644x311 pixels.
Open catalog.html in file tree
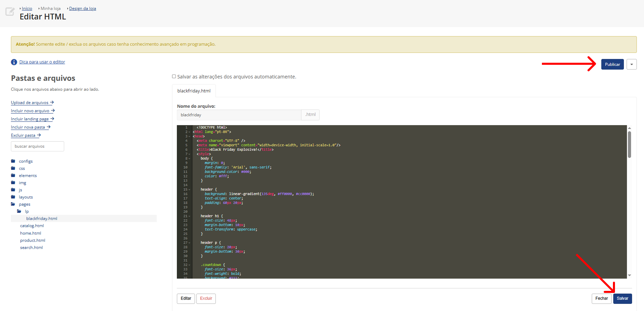(32, 226)
